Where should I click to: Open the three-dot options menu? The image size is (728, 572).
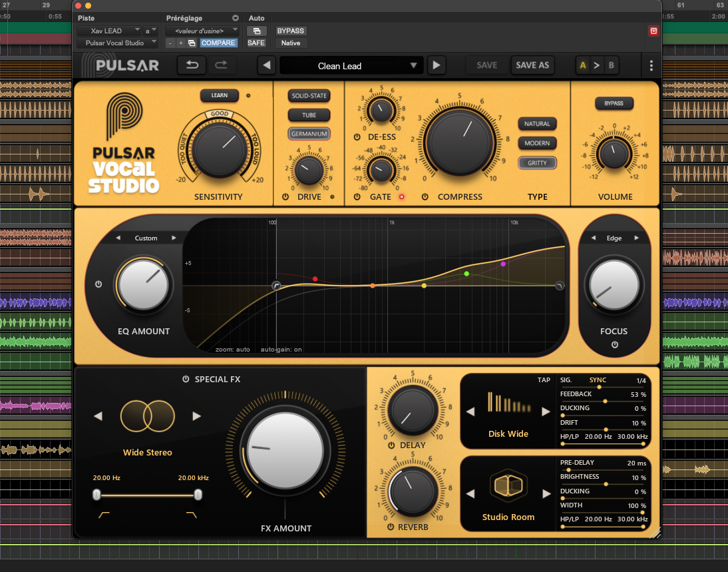click(651, 65)
